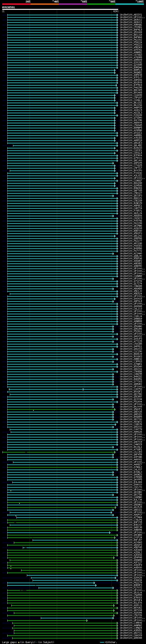The height and width of the screenshot is (644, 146).
Task: Select hit label UniRef100_A3AA34
Action: pos(131,580)
